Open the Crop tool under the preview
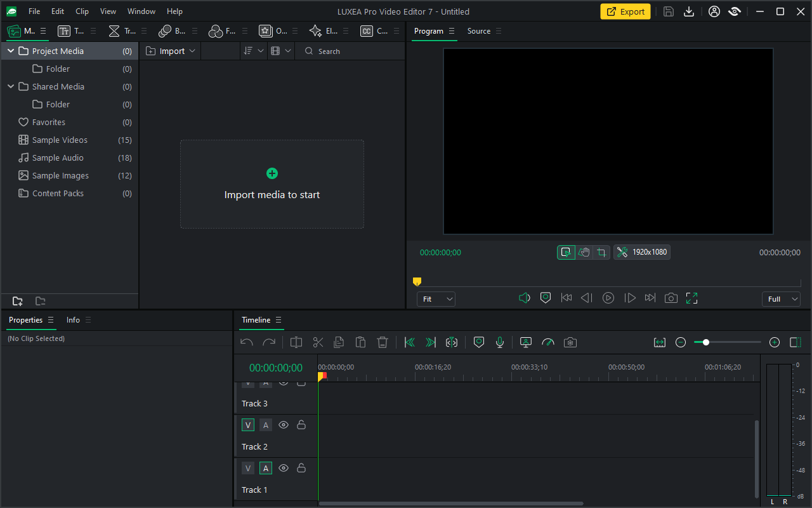This screenshot has width=812, height=508. coord(601,252)
